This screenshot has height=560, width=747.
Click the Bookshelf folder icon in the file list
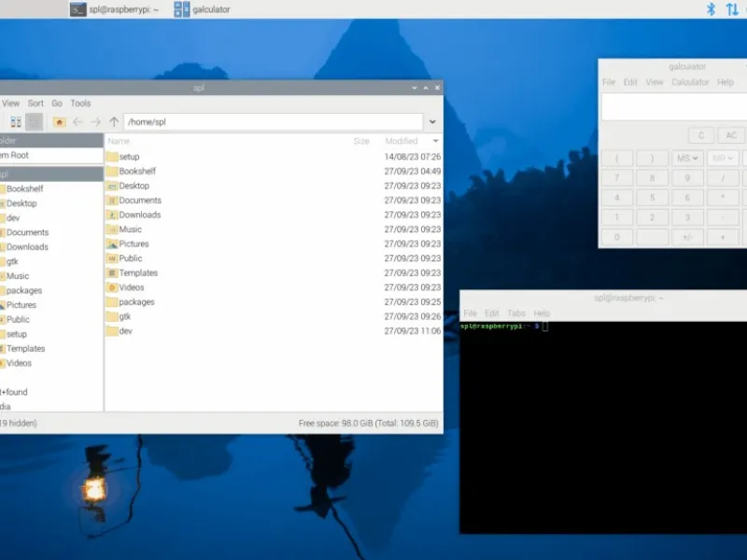pos(112,171)
